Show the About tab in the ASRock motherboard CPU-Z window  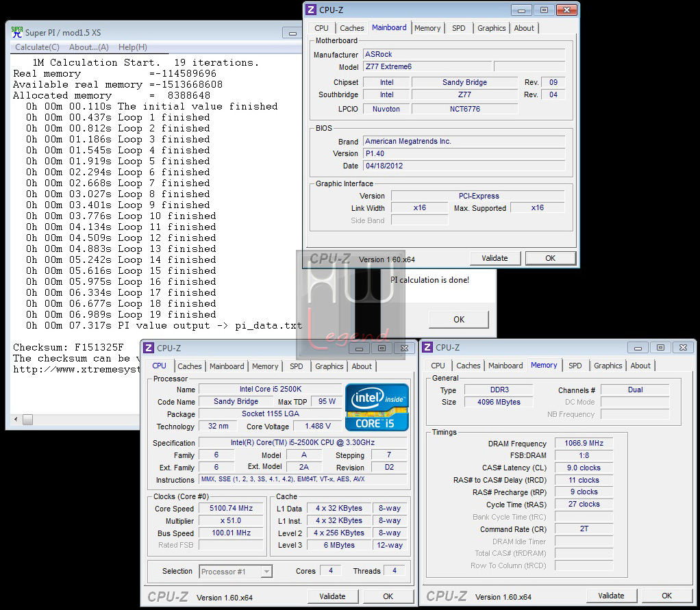(524, 28)
